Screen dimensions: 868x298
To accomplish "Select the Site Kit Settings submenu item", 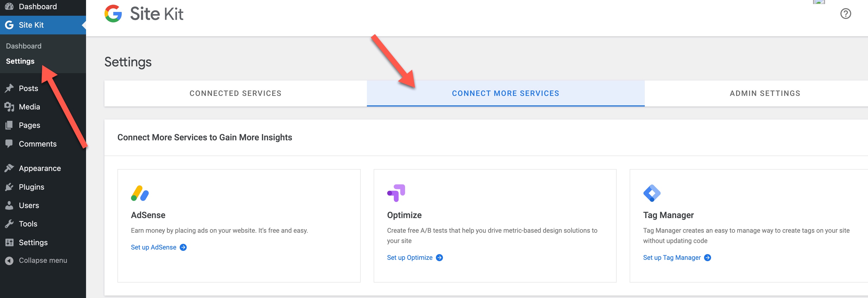I will pyautogui.click(x=20, y=61).
